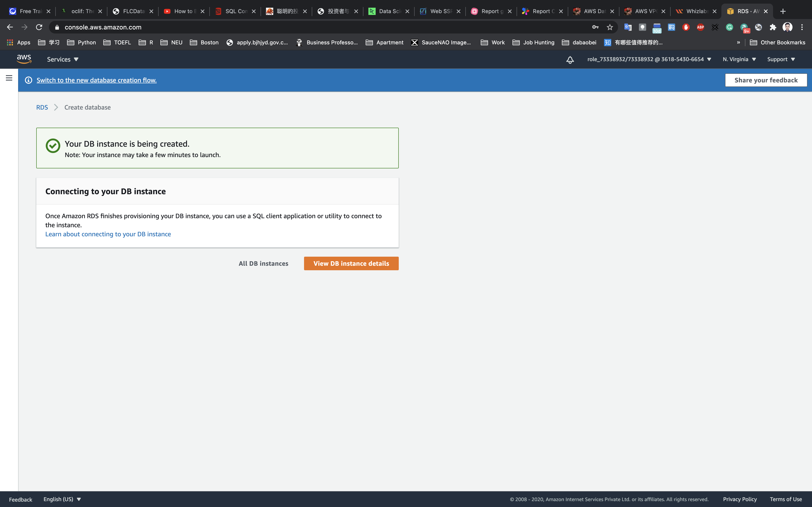Expand the English (US) language selector
Viewport: 812px width, 507px height.
point(62,499)
